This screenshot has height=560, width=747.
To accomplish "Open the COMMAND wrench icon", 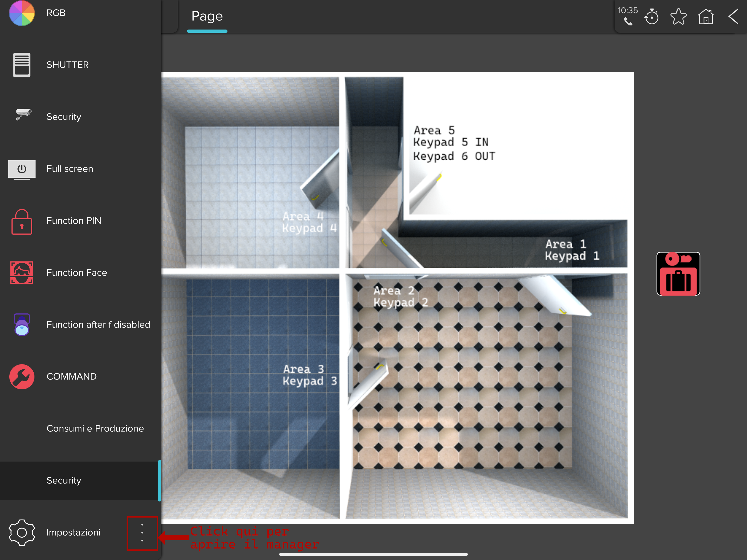I will 22,377.
